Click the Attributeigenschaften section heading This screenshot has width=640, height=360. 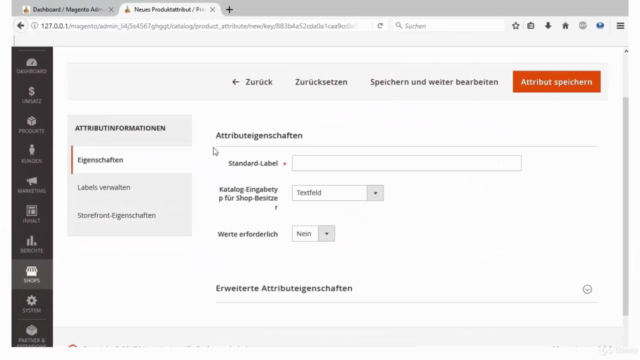coord(259,136)
